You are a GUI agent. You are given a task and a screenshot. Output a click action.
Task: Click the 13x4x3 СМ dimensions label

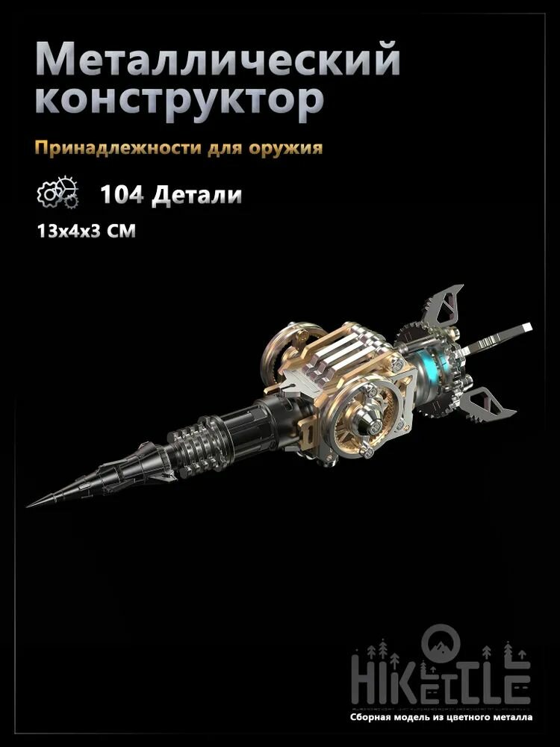pyautogui.click(x=86, y=231)
